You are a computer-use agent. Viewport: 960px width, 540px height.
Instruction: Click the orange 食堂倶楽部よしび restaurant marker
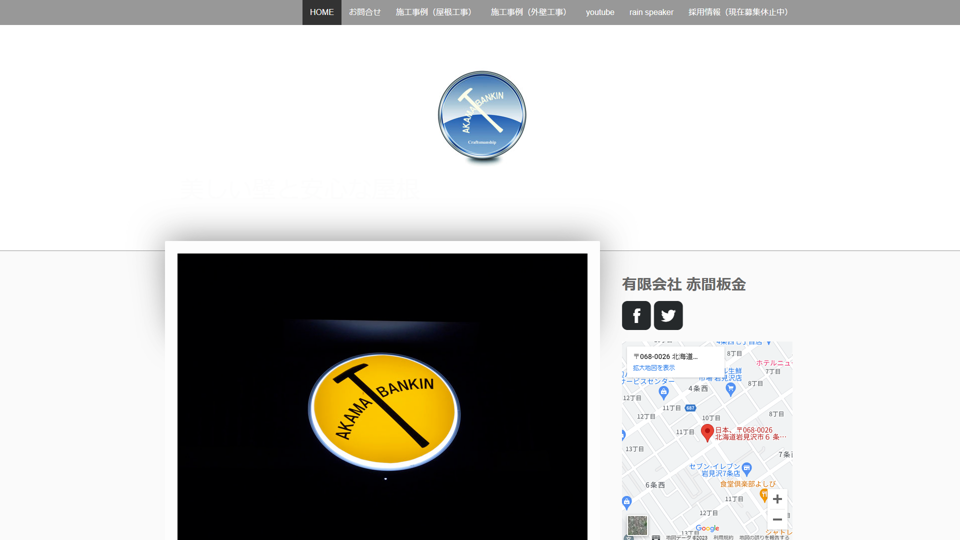764,494
